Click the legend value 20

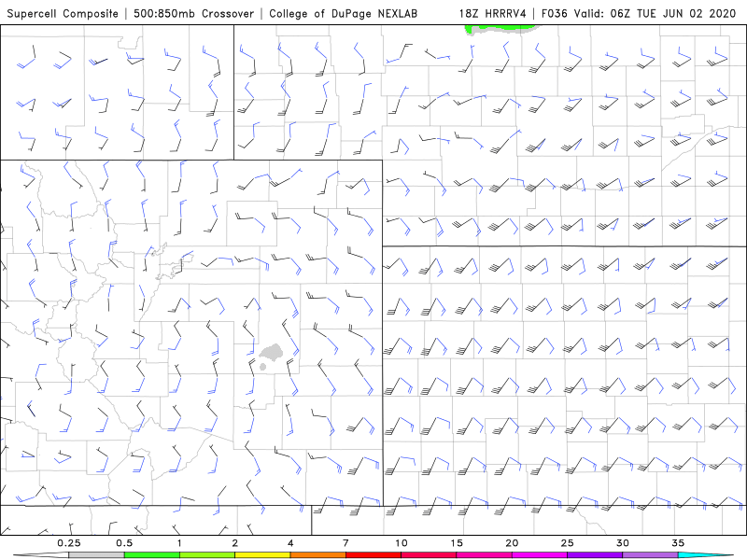(x=512, y=543)
